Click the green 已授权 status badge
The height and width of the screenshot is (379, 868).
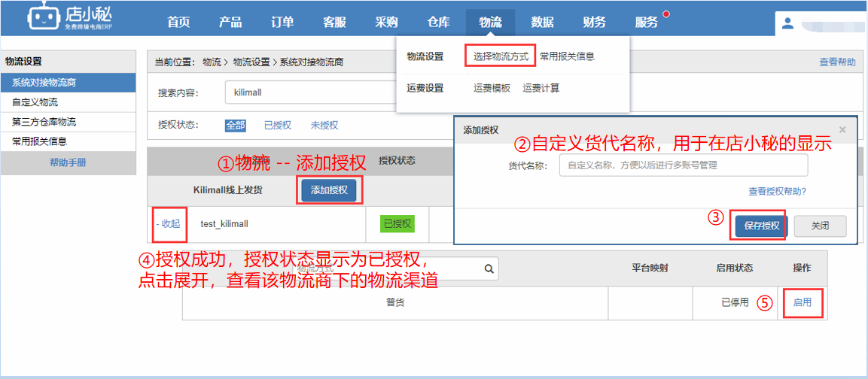397,223
